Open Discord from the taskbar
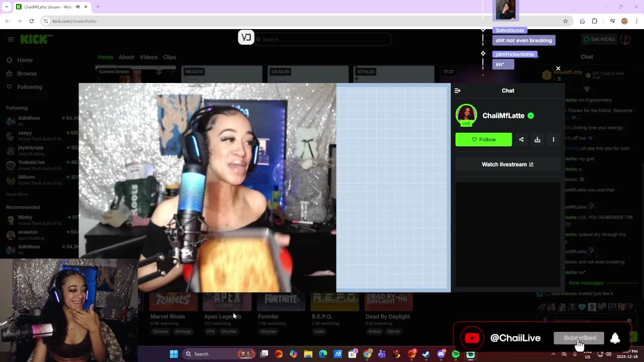The height and width of the screenshot is (362, 644). coord(441,354)
